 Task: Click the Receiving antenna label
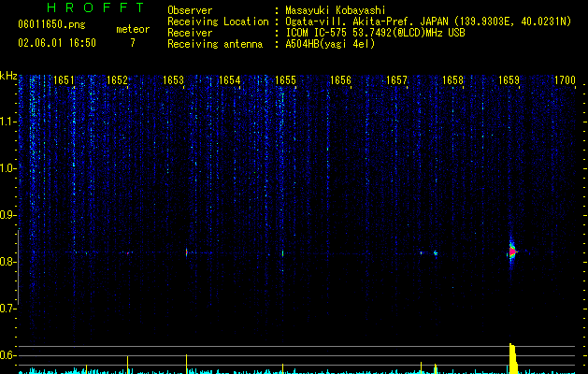tap(215, 44)
